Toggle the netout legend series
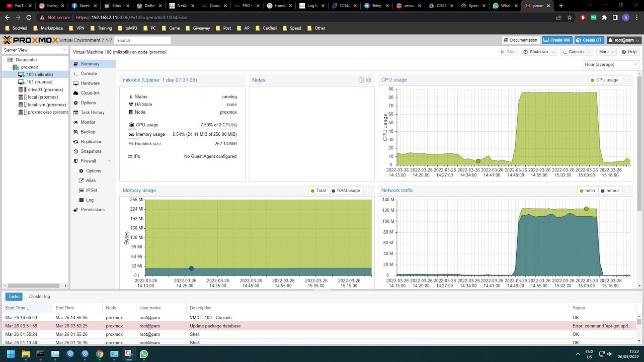This screenshot has width=644, height=362. pyautogui.click(x=610, y=191)
